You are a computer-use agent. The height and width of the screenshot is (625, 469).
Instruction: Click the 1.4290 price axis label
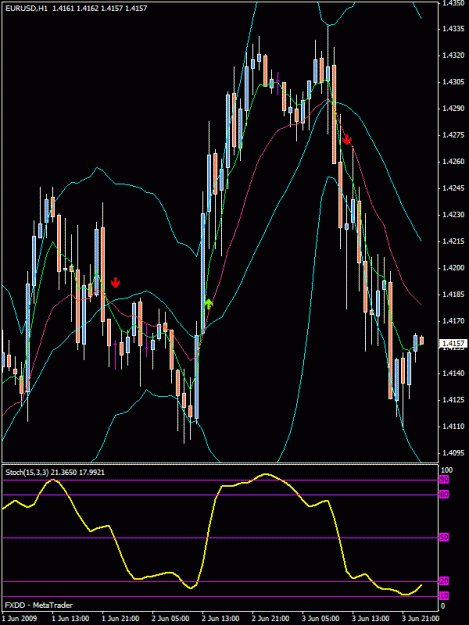pyautogui.click(x=453, y=108)
